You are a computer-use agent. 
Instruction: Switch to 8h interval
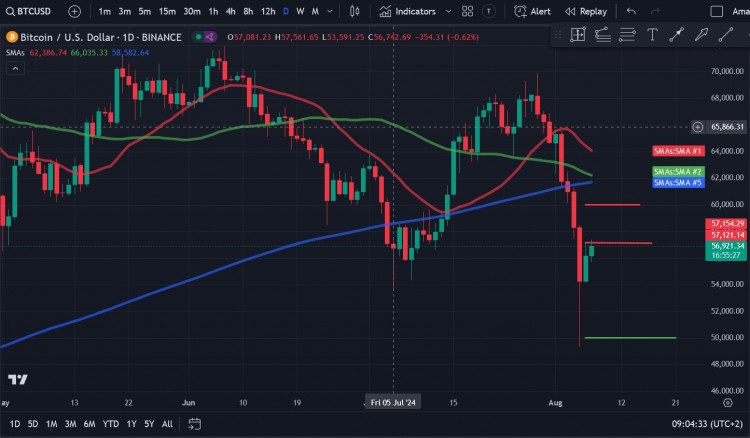click(248, 11)
